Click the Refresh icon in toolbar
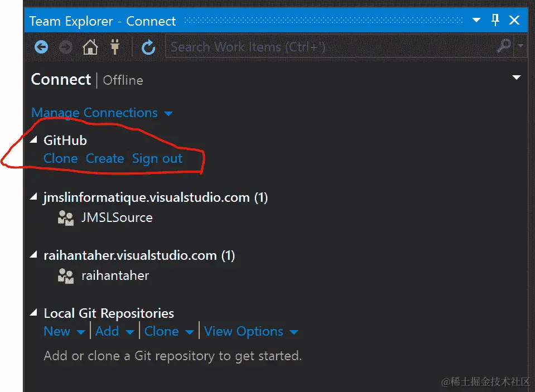 tap(148, 47)
